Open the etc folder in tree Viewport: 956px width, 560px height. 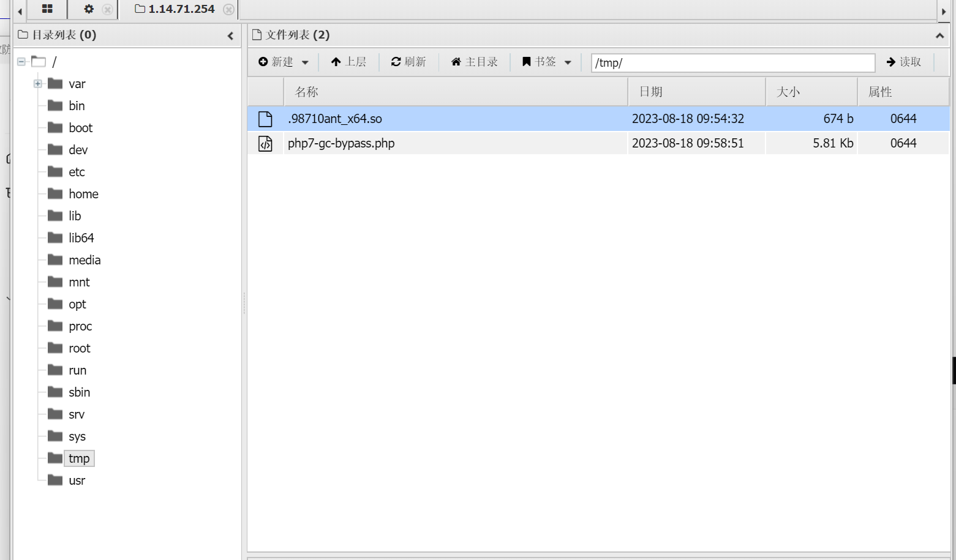click(77, 172)
